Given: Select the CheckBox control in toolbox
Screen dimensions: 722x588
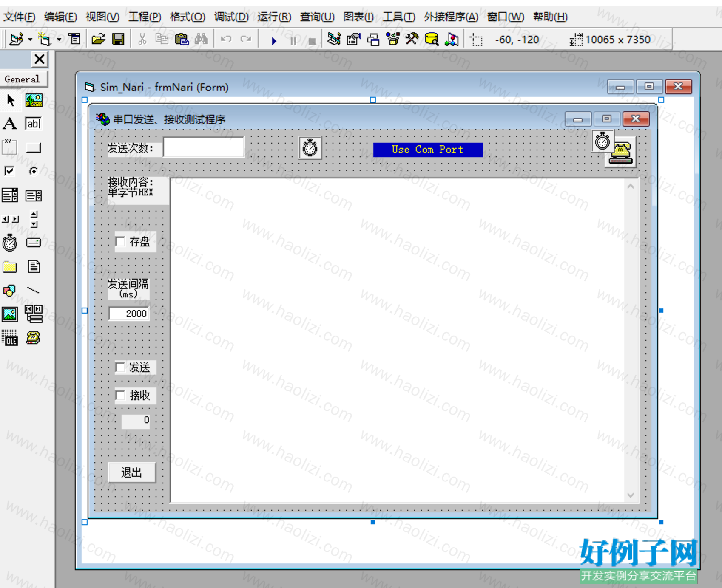Looking at the screenshot, I should tap(9, 171).
